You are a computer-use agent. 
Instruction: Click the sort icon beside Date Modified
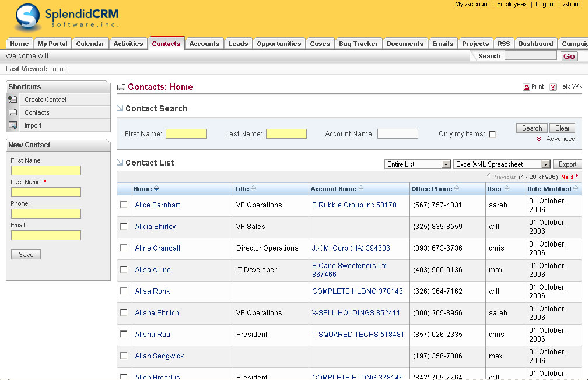point(576,188)
